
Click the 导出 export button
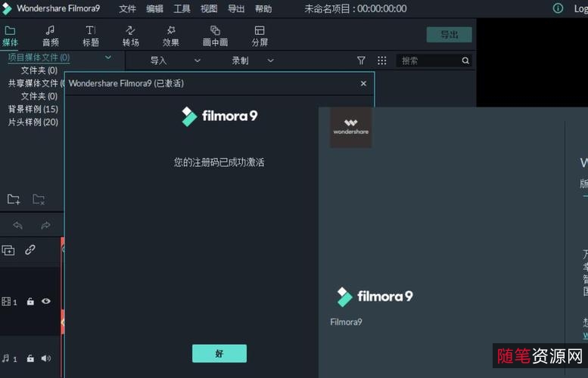pyautogui.click(x=449, y=35)
